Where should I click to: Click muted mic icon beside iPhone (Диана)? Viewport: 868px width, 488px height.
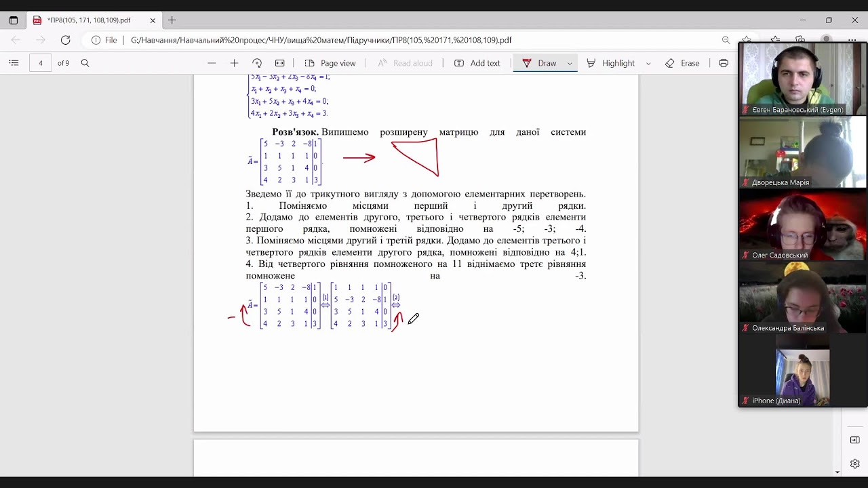point(746,401)
